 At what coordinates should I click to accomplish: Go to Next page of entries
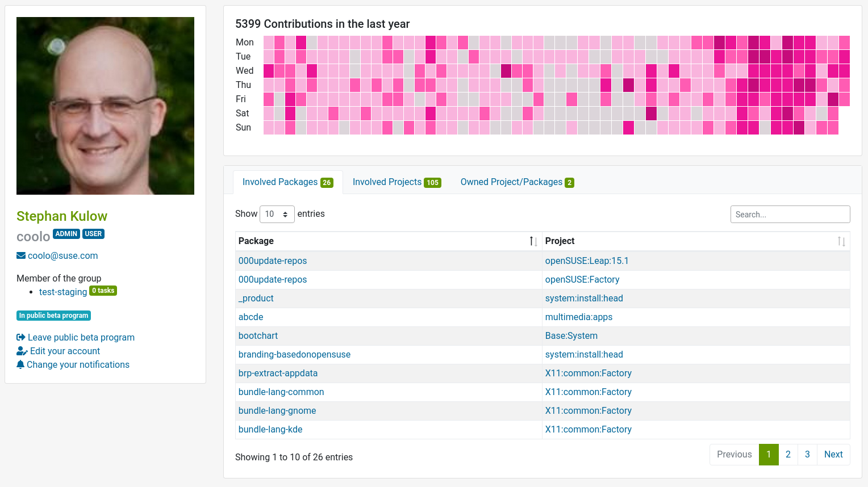(x=833, y=454)
